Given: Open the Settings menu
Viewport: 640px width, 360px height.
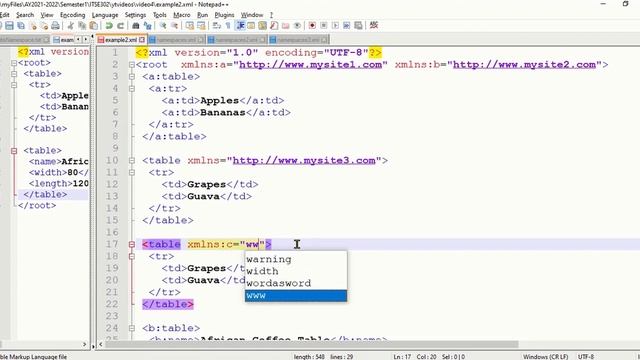Looking at the screenshot, I should pos(135,15).
